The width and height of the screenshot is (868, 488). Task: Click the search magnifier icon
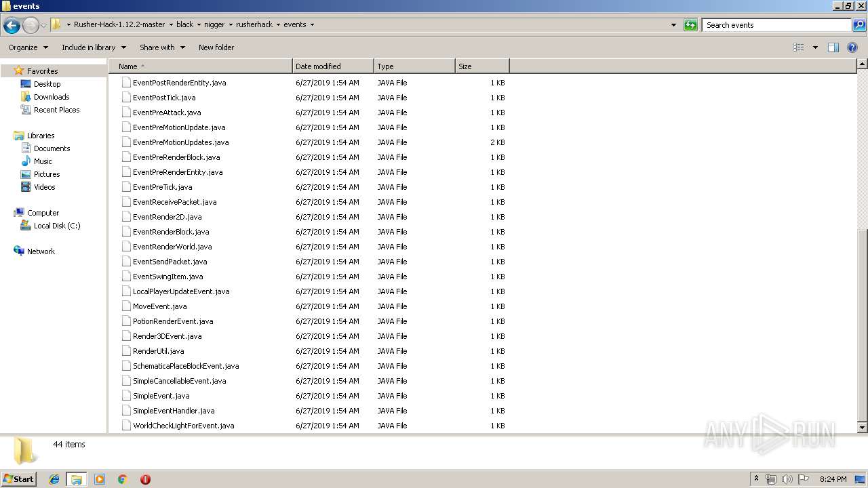coord(859,25)
